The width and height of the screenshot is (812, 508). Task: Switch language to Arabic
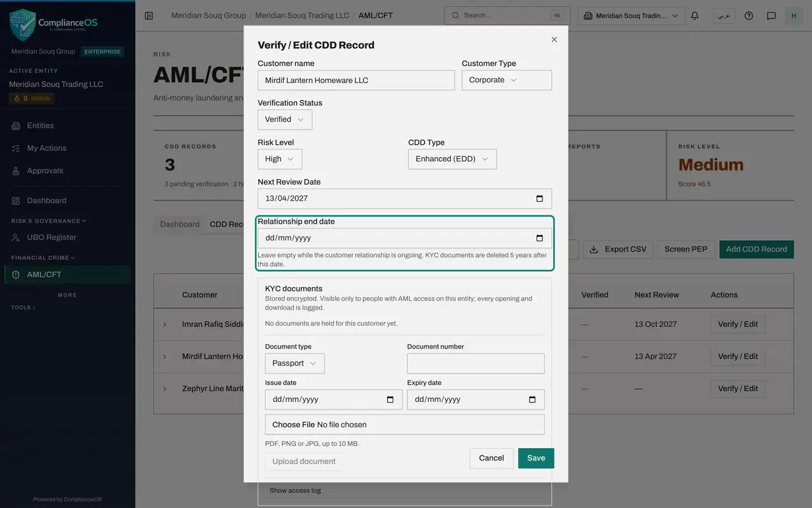click(x=723, y=15)
